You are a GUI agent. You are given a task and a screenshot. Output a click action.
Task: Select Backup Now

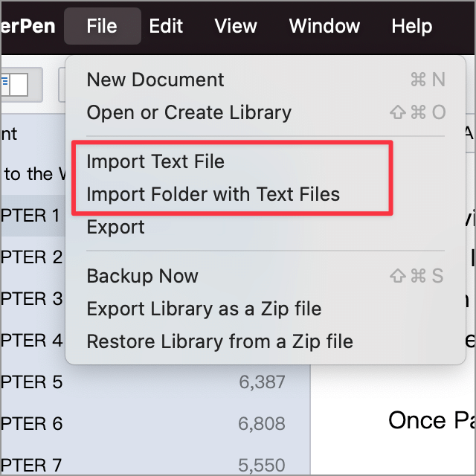click(266, 276)
